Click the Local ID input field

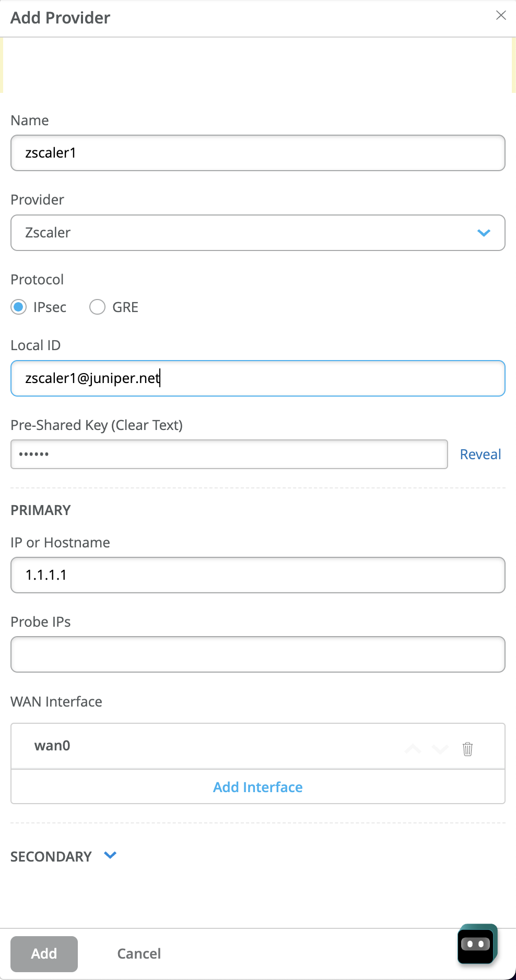coord(258,378)
